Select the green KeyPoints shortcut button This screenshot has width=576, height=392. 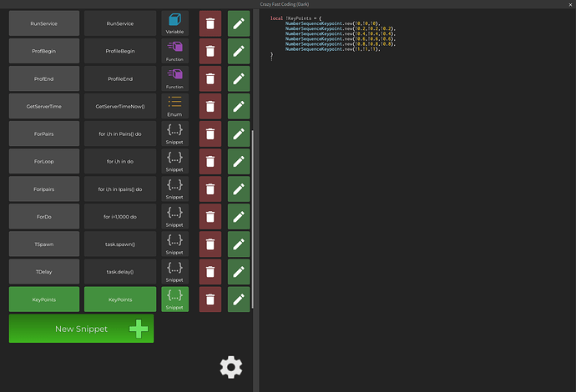(44, 299)
